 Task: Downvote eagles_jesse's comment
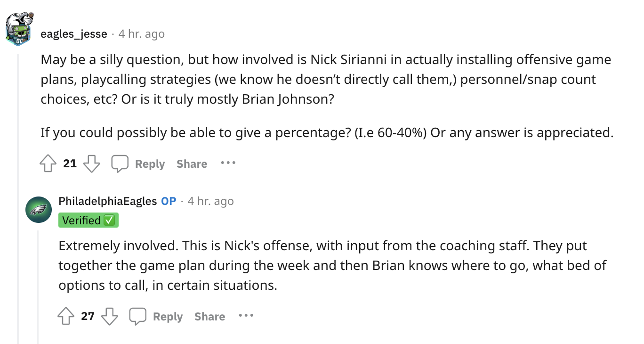(92, 164)
